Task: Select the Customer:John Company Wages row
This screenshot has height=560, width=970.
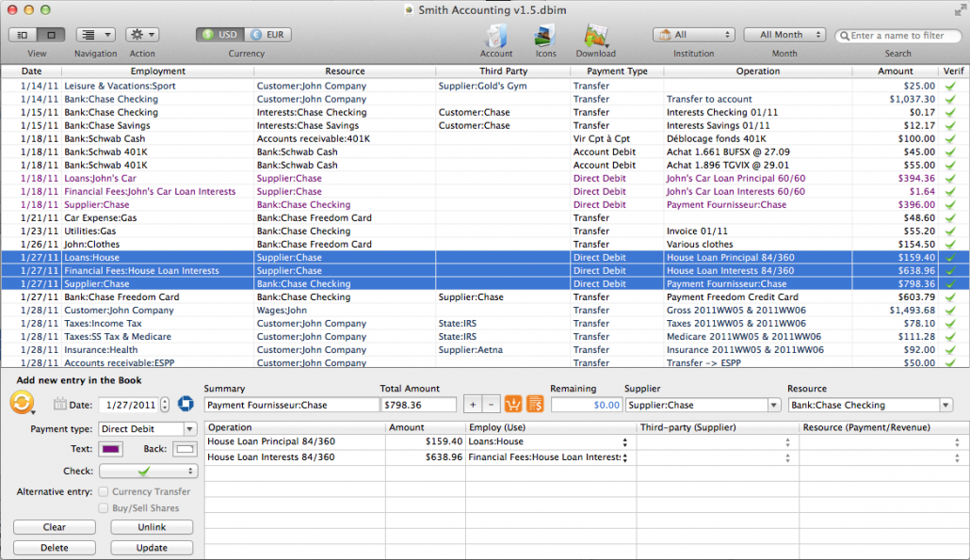Action: (485, 311)
